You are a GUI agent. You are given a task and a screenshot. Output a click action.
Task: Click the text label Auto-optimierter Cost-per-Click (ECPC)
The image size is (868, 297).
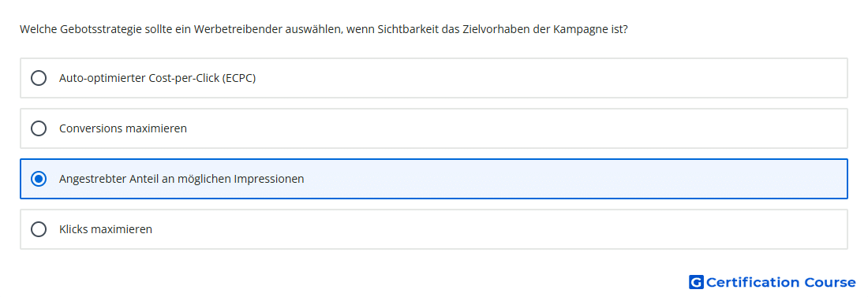click(157, 78)
